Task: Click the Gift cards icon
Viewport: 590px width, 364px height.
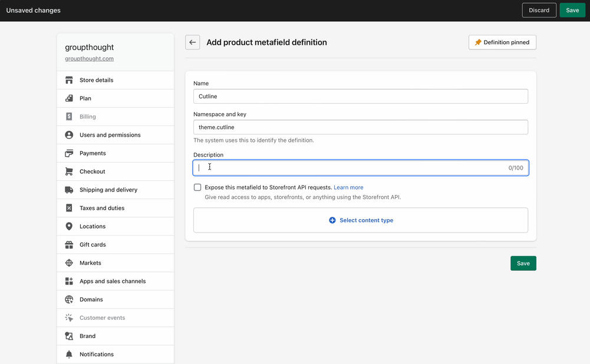Action: coord(69,244)
